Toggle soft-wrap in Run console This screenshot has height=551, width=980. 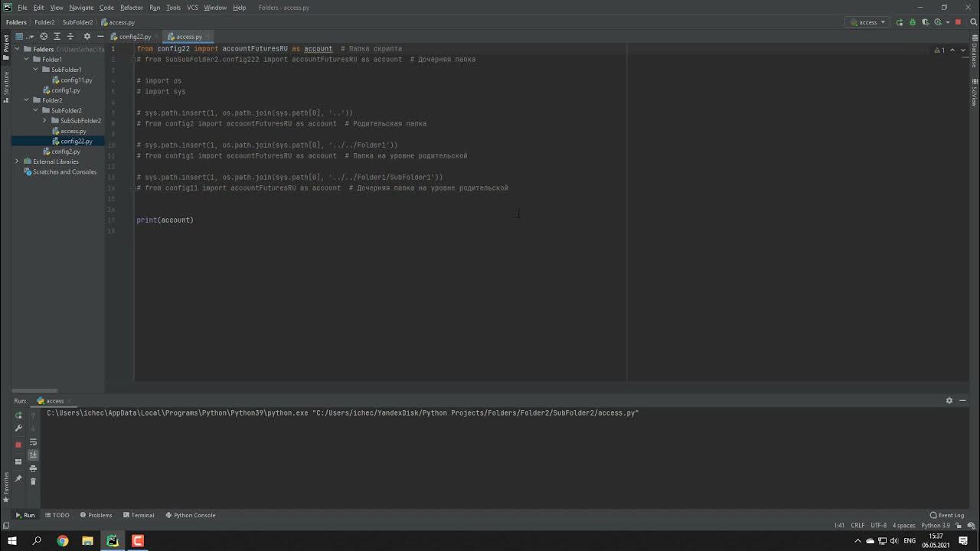click(33, 442)
